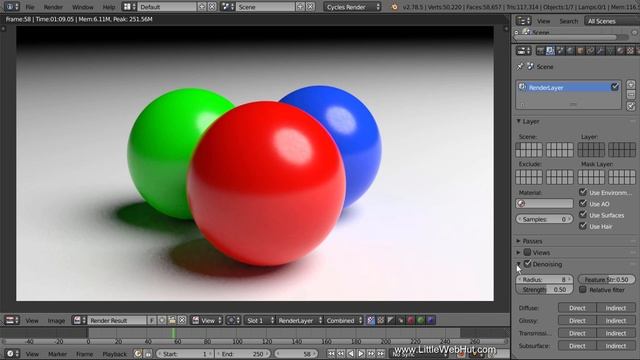This screenshot has height=360, width=640.
Task: Click the Radius value slider
Action: click(544, 280)
